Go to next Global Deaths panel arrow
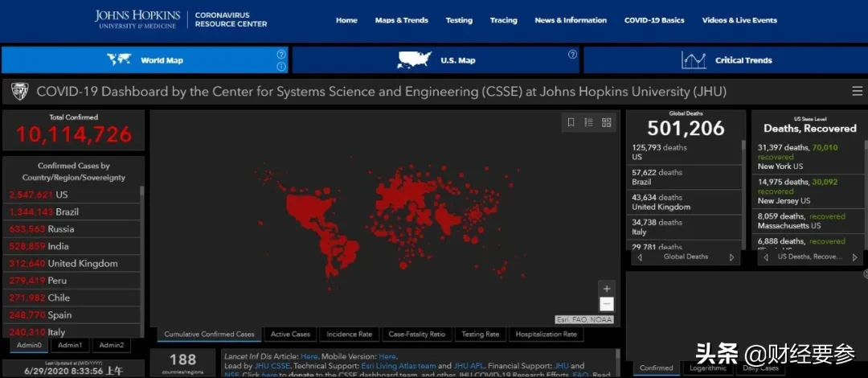The height and width of the screenshot is (378, 868). click(x=731, y=257)
